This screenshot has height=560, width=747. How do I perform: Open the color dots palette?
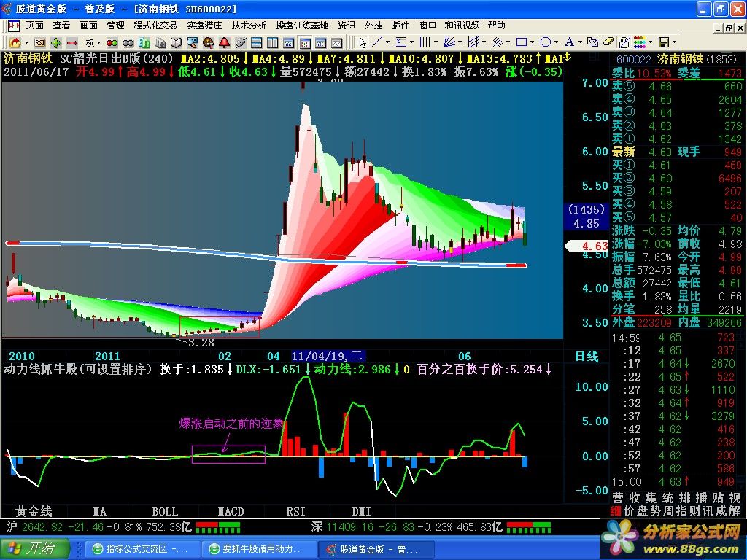(640, 42)
